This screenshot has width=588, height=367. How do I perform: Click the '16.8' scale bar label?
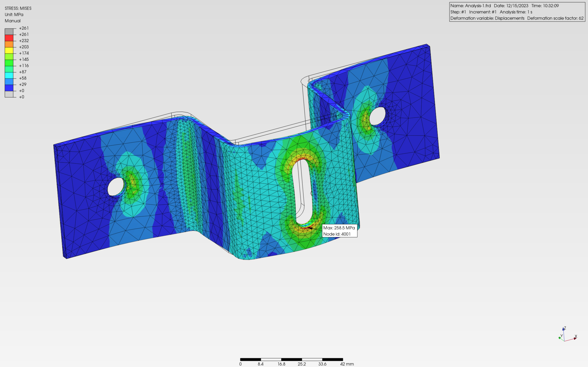tap(281, 364)
